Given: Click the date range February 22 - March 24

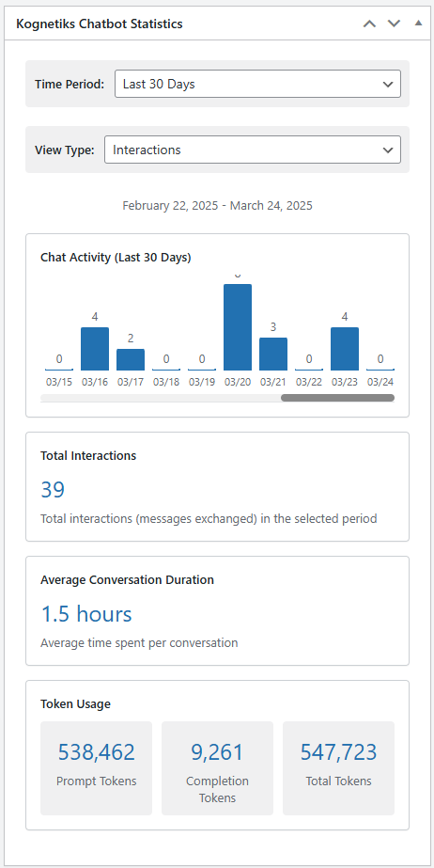Looking at the screenshot, I should point(217,206).
